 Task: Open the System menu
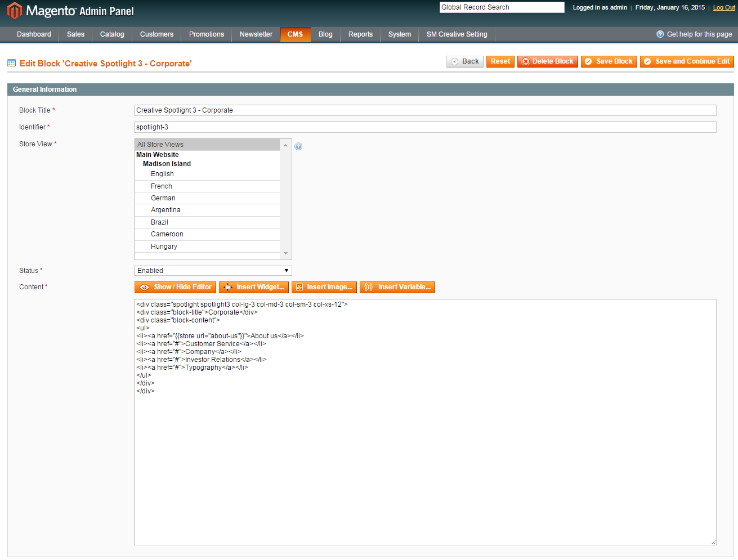pos(400,34)
